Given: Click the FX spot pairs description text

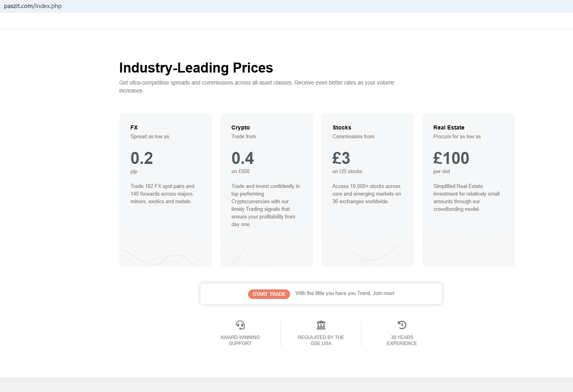Looking at the screenshot, I should click(x=162, y=194).
